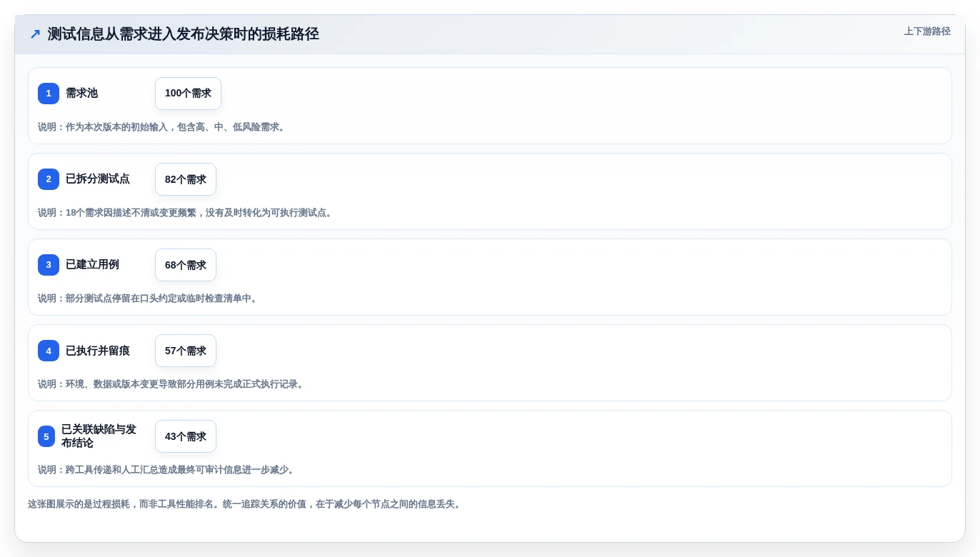Select step number badge 4
The height and width of the screenshot is (557, 980).
point(49,351)
